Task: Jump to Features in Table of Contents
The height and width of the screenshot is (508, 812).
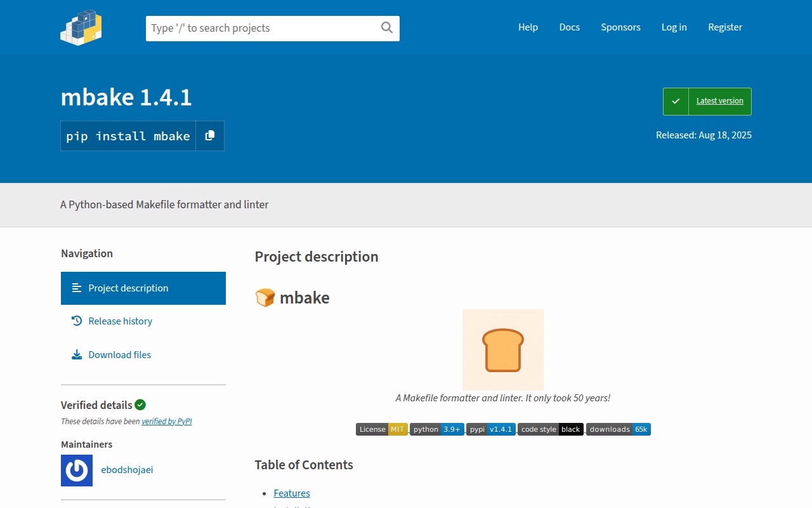Action: pos(292,493)
